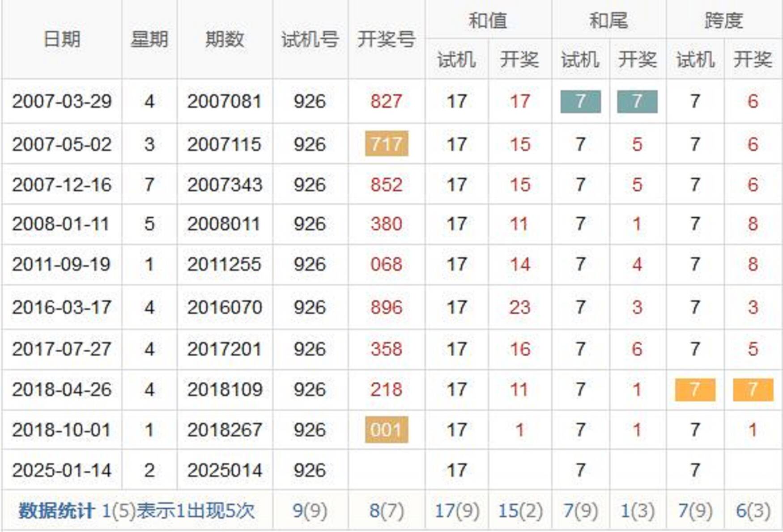Click the 试机号 column header
The image size is (783, 532).
tap(310, 39)
